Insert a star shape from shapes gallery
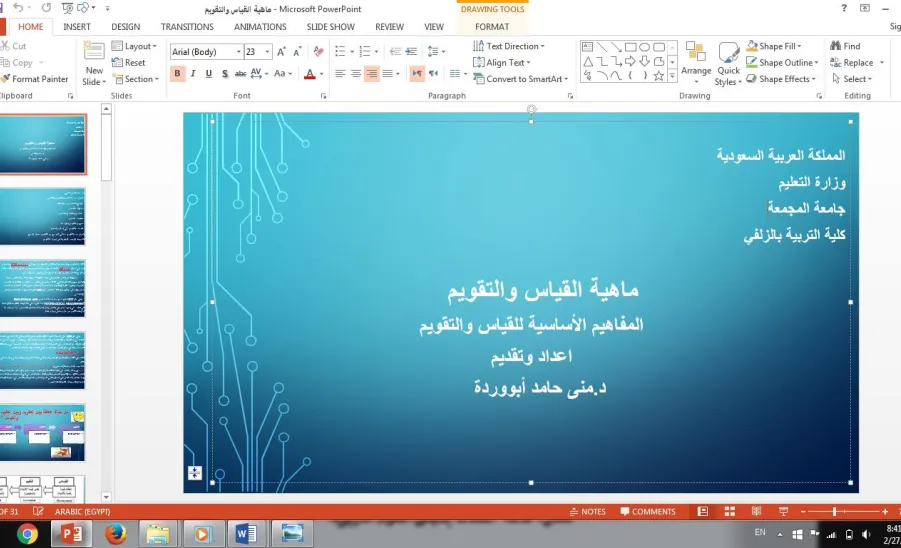901x548 pixels. 659,75
